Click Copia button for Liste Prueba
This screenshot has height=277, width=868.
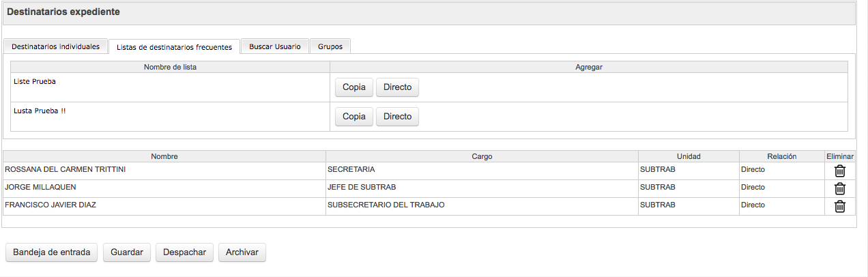click(354, 87)
